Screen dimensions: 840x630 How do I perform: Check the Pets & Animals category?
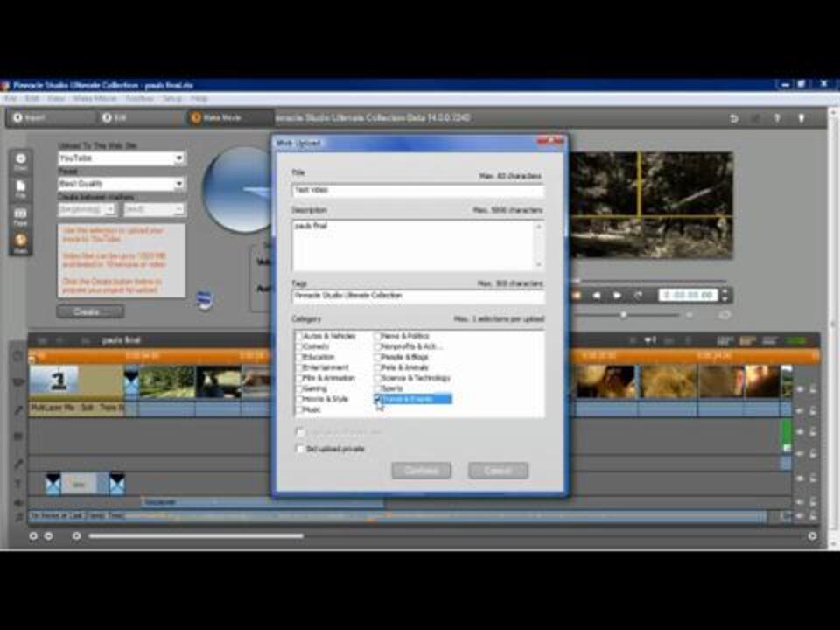377,368
